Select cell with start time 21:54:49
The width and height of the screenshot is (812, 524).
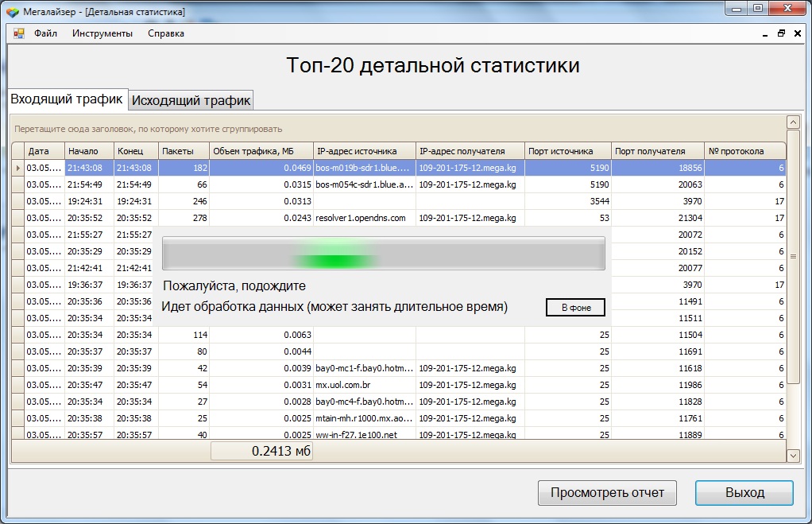coord(89,184)
